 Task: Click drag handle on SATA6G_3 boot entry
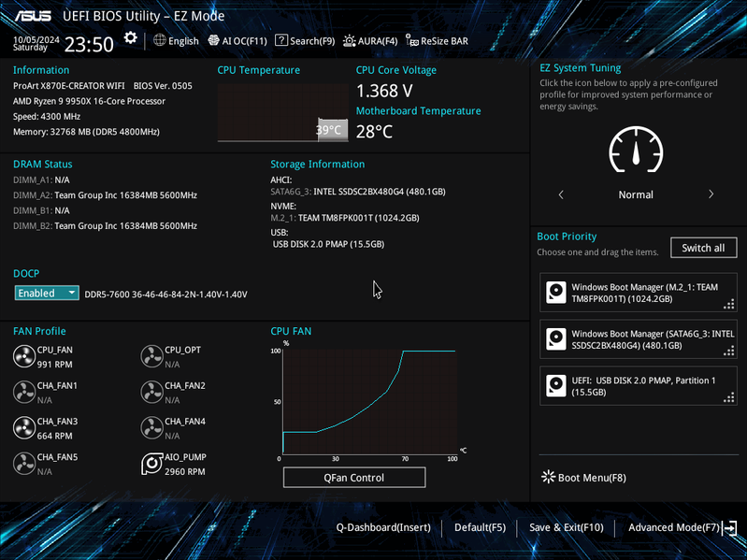729,351
